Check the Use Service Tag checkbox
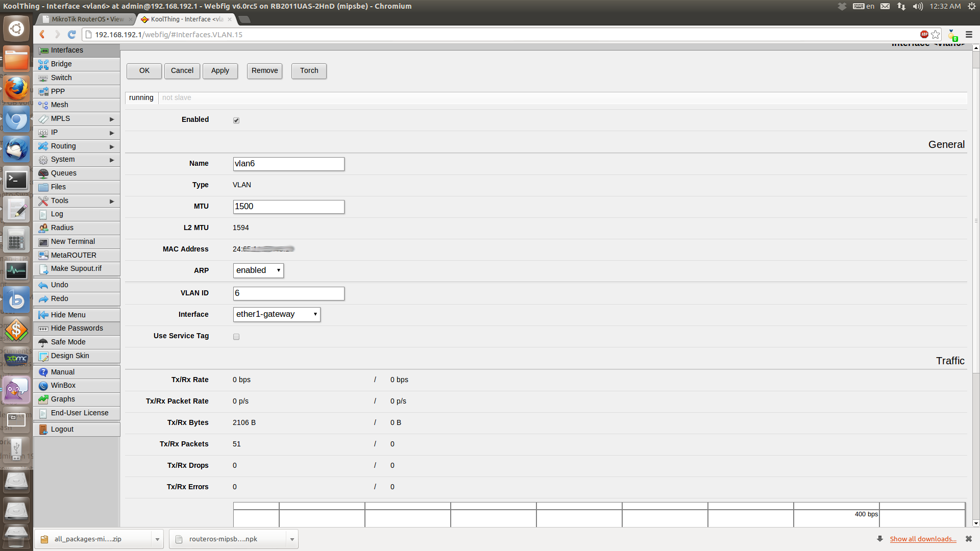 coord(236,337)
